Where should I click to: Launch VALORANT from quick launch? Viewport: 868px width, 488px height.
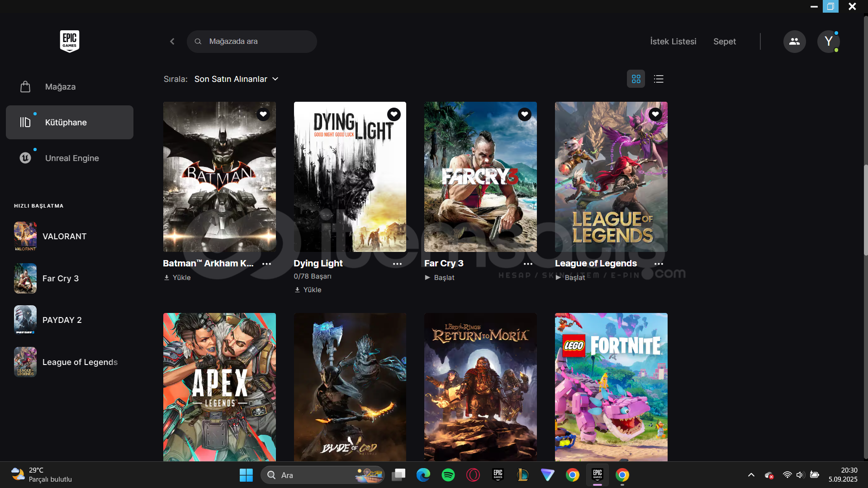[x=70, y=237]
